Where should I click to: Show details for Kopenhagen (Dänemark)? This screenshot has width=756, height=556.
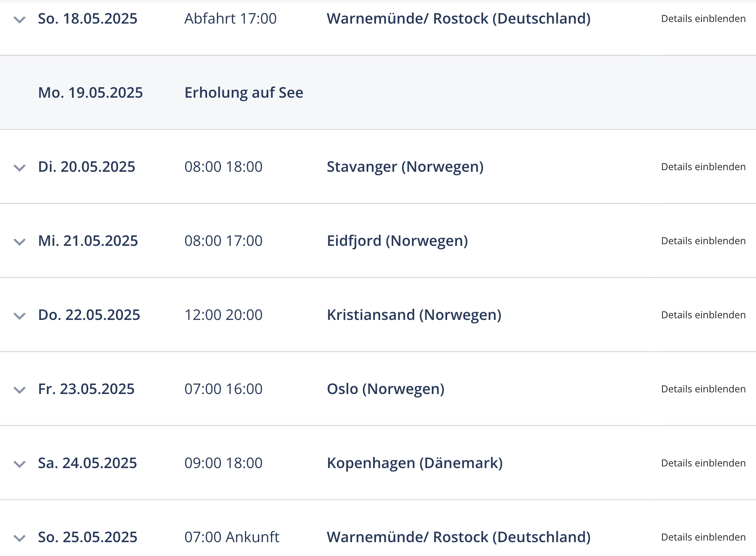point(703,463)
